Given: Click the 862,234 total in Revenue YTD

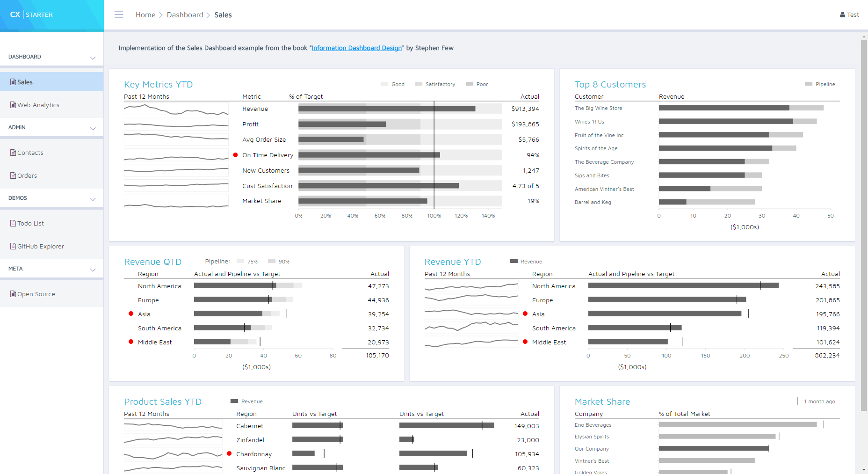Looking at the screenshot, I should (827, 355).
